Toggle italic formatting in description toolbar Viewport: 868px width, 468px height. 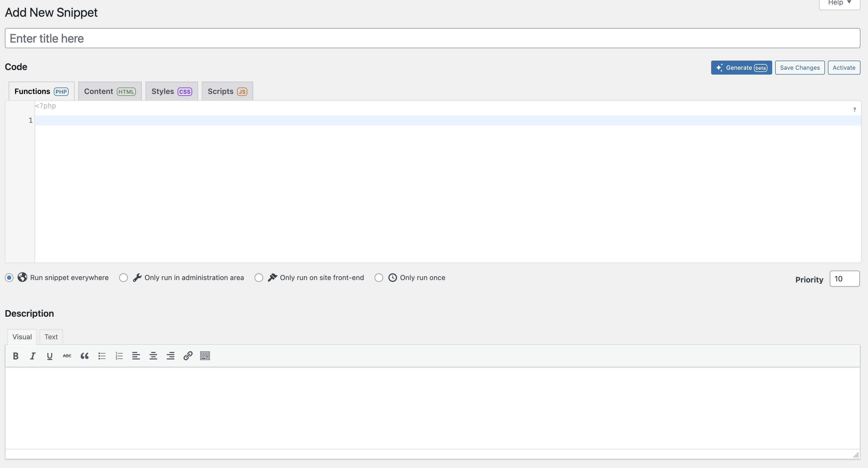(33, 356)
